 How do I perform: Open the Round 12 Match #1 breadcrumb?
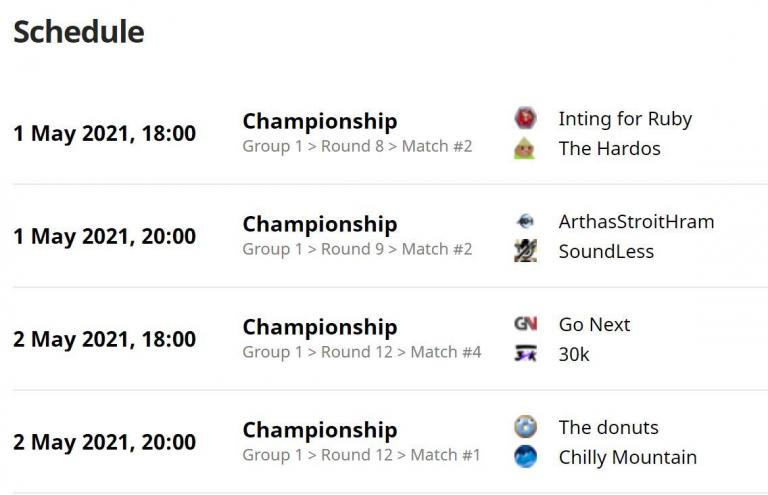coord(361,455)
